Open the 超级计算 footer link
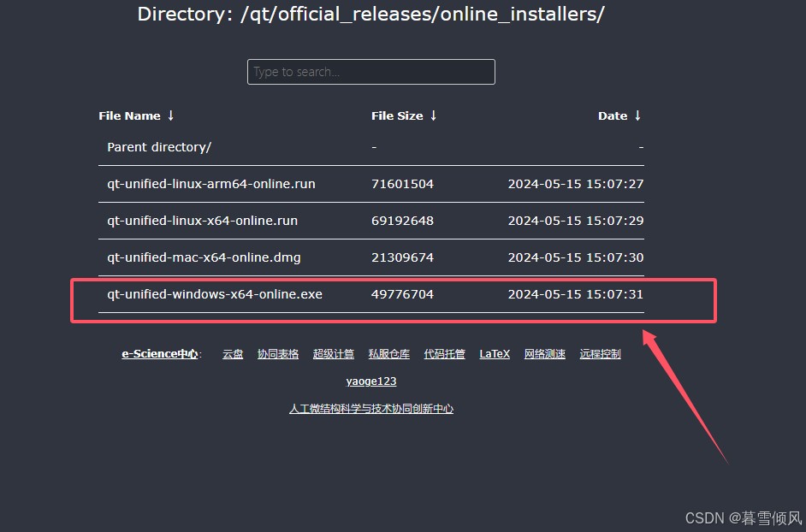 334,354
